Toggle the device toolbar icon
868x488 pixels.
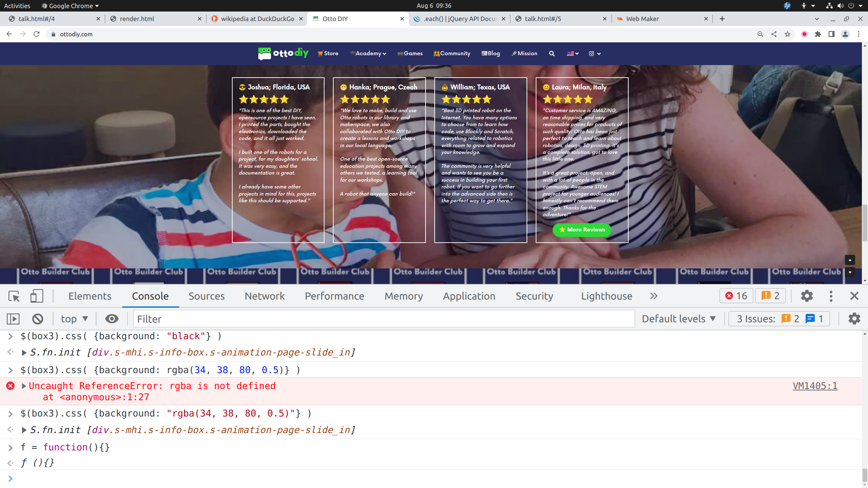pos(37,296)
